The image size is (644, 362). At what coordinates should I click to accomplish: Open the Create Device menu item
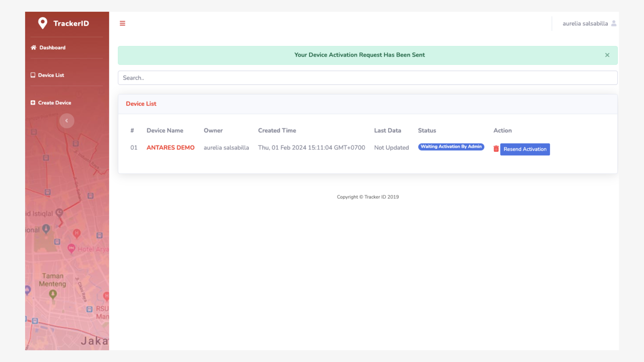point(54,103)
